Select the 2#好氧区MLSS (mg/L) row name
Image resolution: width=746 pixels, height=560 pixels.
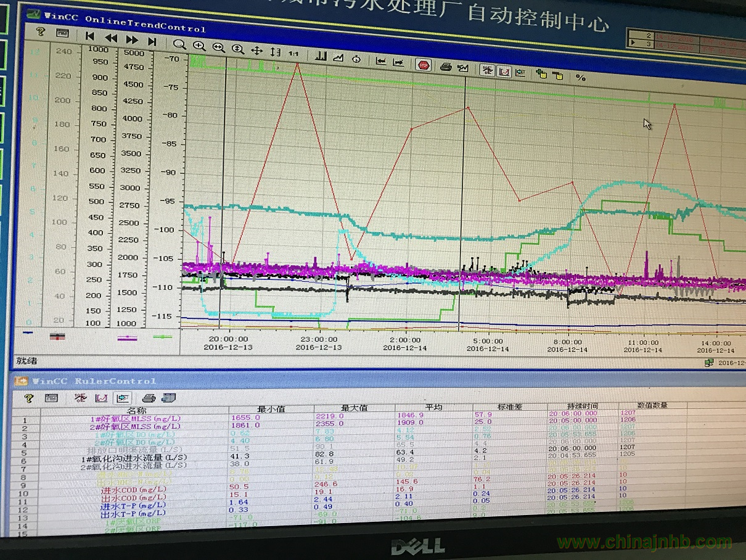click(x=136, y=427)
